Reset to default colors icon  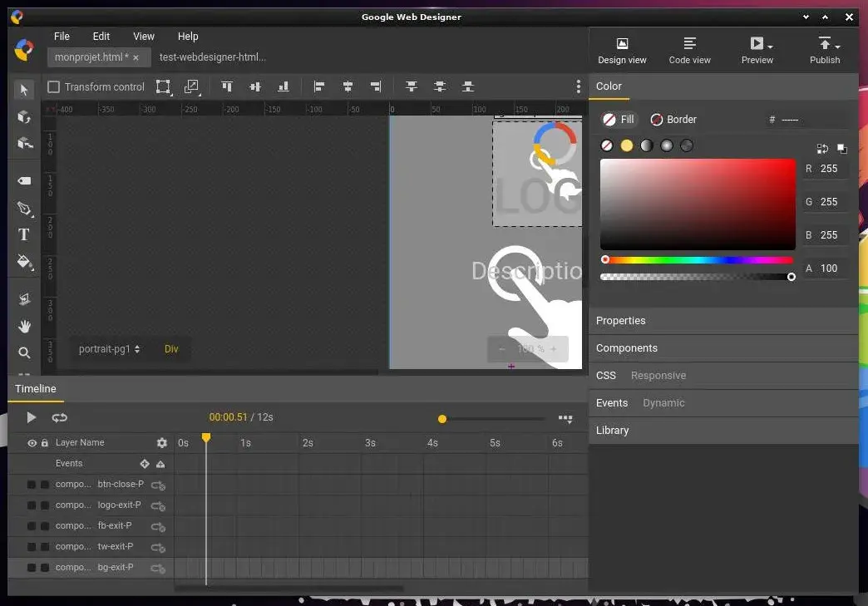[x=842, y=148]
